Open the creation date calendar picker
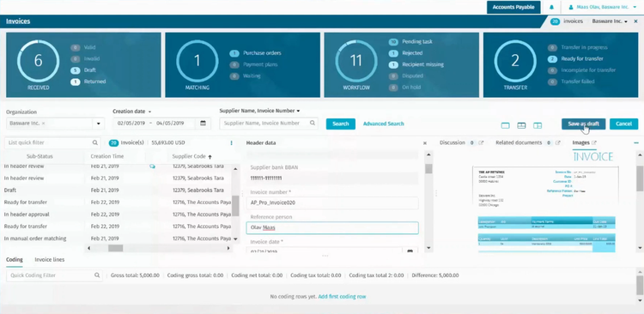644x314 pixels. click(203, 124)
